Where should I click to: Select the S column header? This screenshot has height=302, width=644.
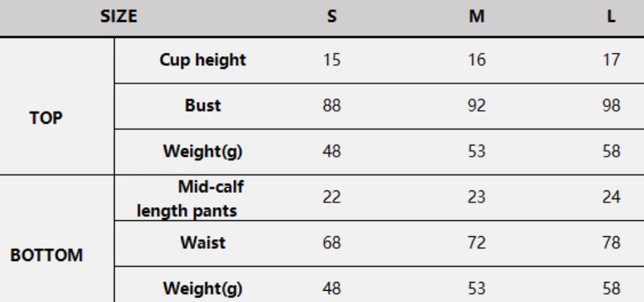click(332, 16)
